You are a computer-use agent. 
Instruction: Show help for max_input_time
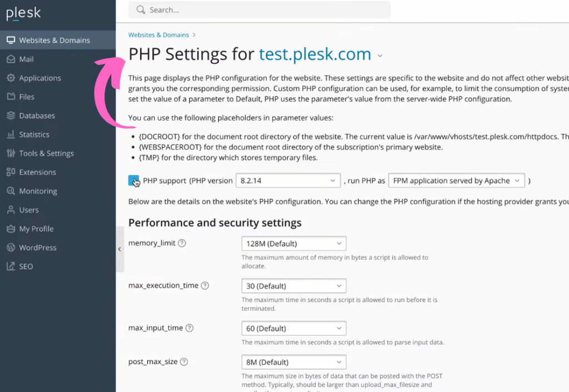pyautogui.click(x=189, y=328)
